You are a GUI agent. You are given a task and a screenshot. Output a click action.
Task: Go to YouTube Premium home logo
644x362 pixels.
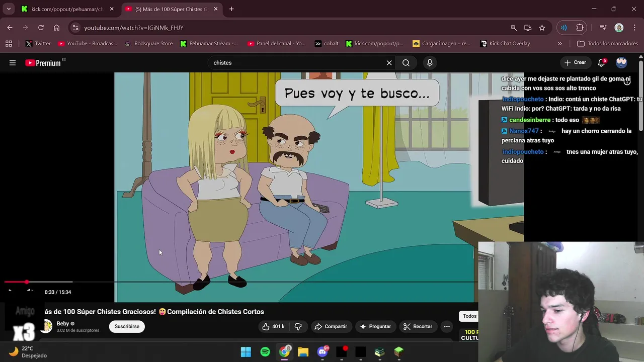[43, 63]
